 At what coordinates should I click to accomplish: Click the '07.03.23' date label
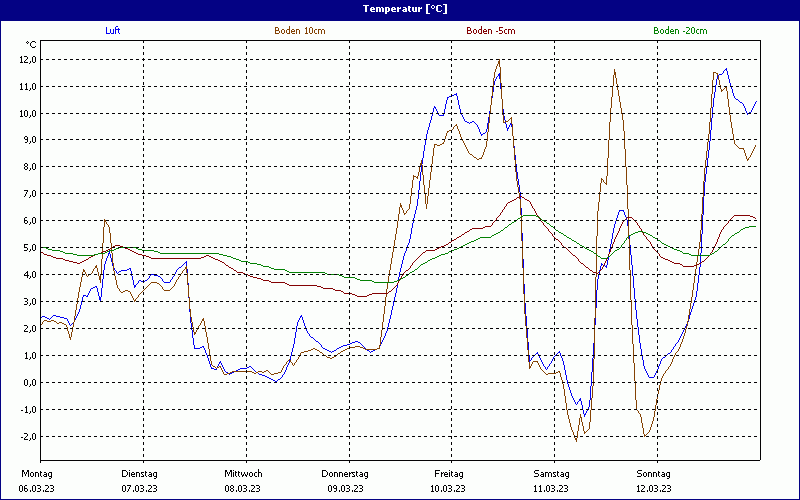click(139, 489)
